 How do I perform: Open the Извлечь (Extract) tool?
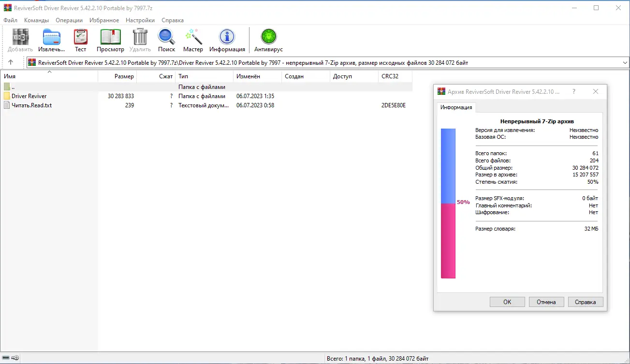[x=51, y=40]
